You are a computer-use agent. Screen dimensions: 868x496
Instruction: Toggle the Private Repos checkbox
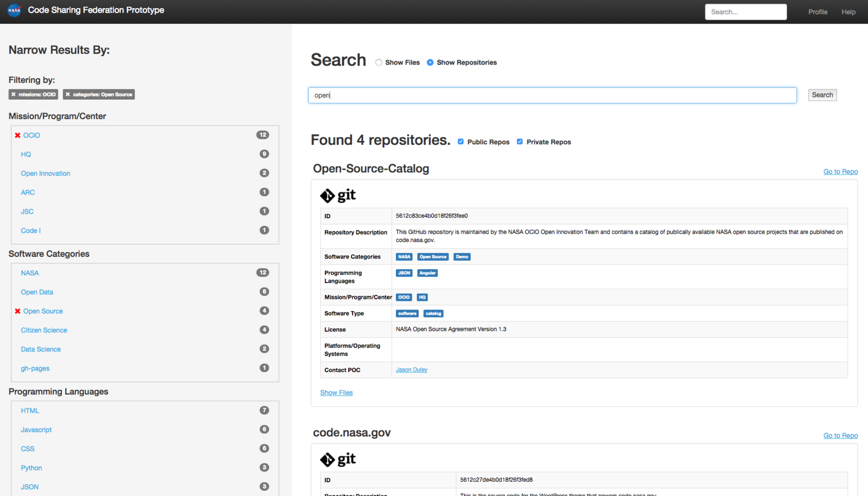(520, 142)
